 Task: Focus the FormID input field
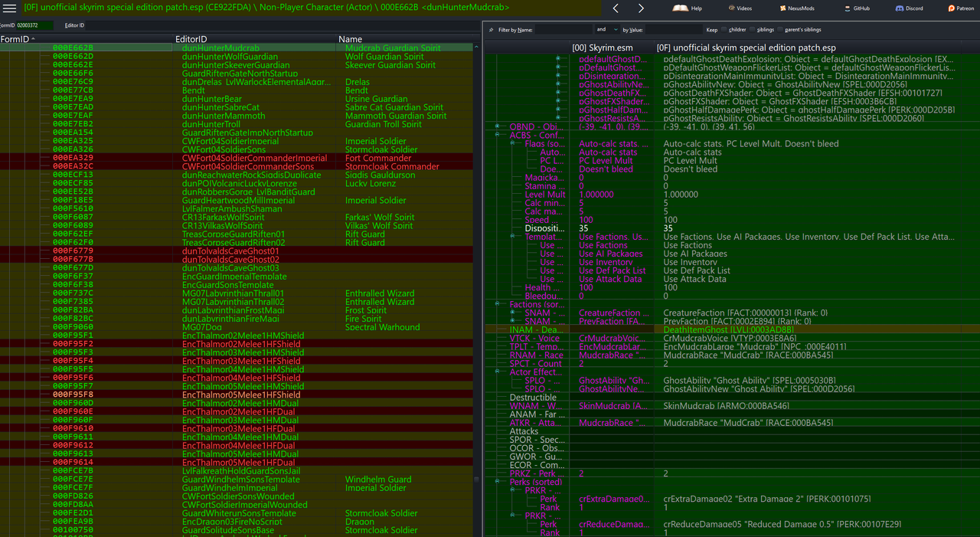(34, 25)
